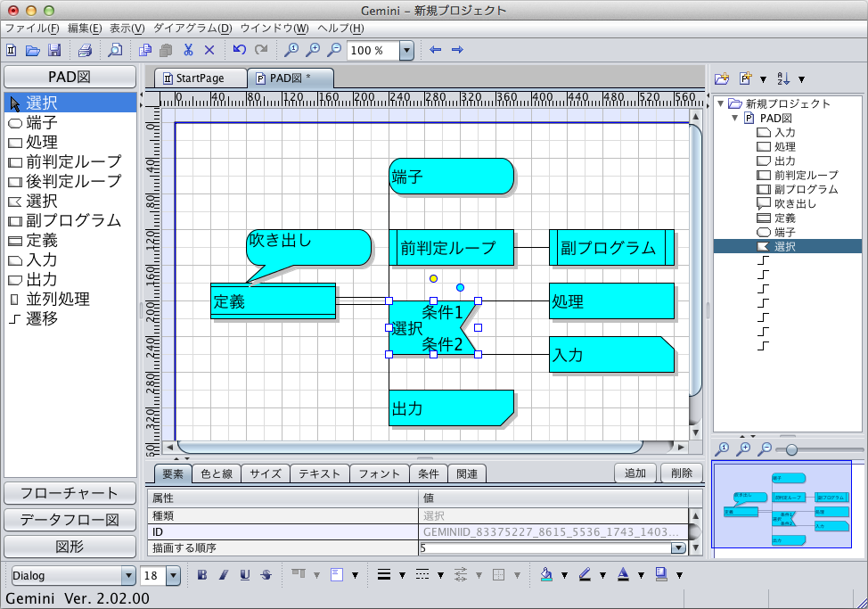Zoom out with toolbar magnifier minus
This screenshot has width=868, height=609.
pos(334,51)
